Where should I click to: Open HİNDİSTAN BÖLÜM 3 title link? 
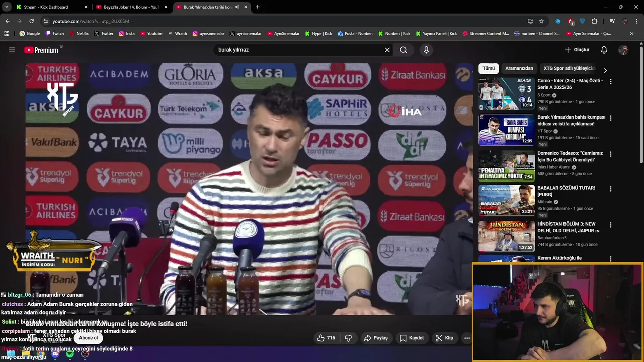(x=569, y=227)
